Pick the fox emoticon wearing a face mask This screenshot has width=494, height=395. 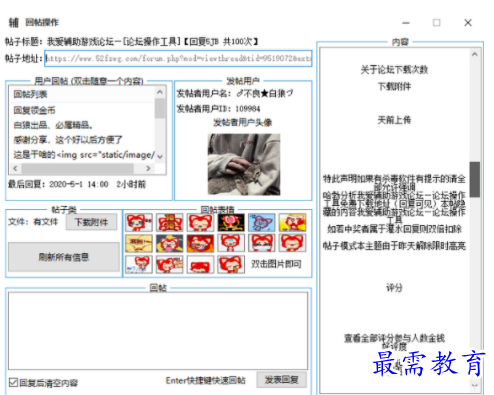[x=262, y=243]
